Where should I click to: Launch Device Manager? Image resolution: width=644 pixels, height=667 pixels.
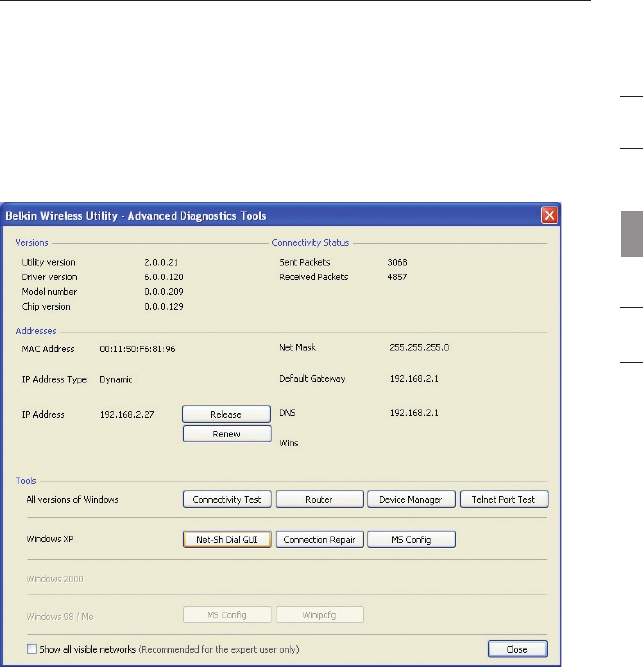tap(410, 499)
